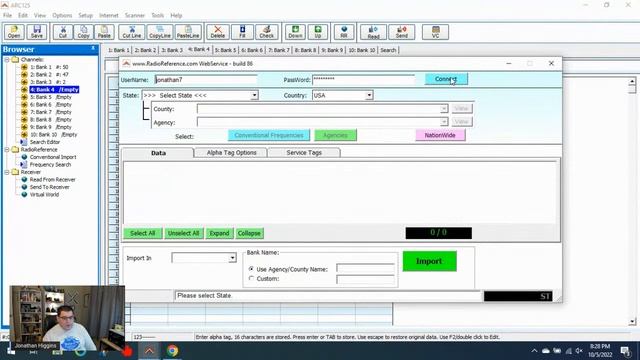Click the NationWide button
This screenshot has height=360, width=640.
pos(440,135)
